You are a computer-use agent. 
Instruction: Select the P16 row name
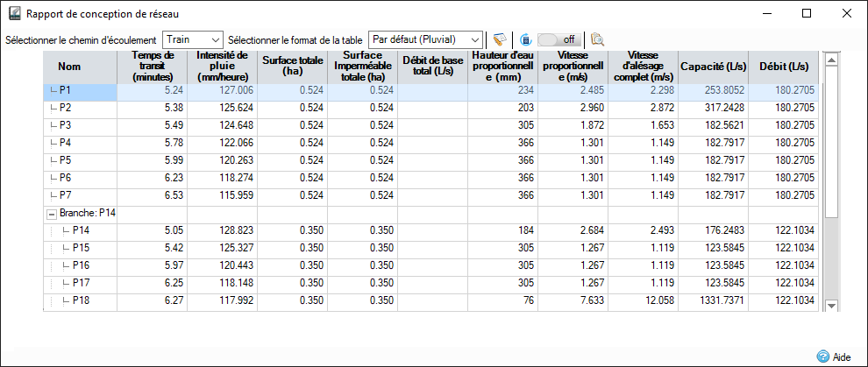point(81,265)
